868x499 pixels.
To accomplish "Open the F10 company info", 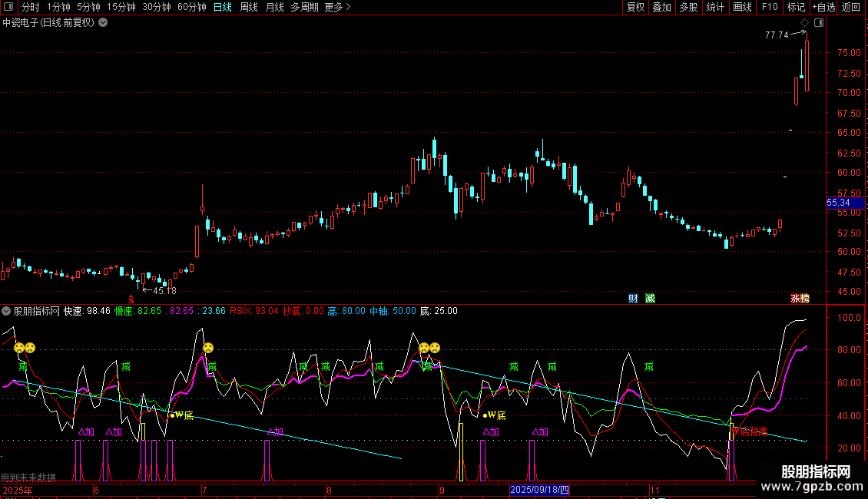I will [769, 8].
